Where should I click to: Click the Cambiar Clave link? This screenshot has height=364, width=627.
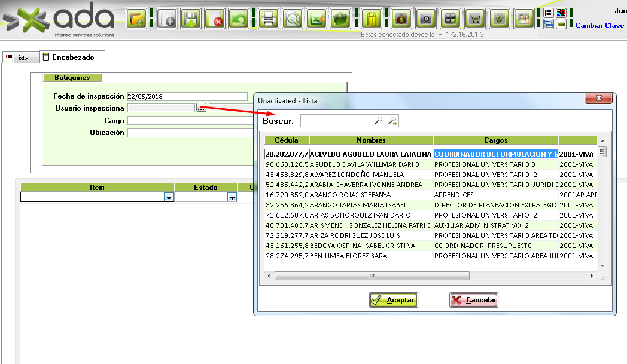599,26
